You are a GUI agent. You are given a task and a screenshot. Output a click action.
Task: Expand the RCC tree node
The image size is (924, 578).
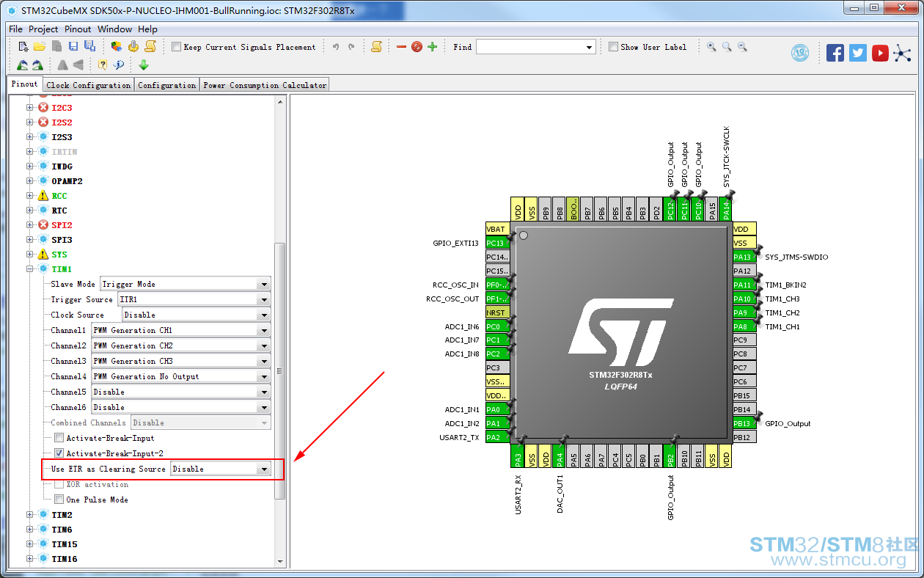pyautogui.click(x=30, y=196)
